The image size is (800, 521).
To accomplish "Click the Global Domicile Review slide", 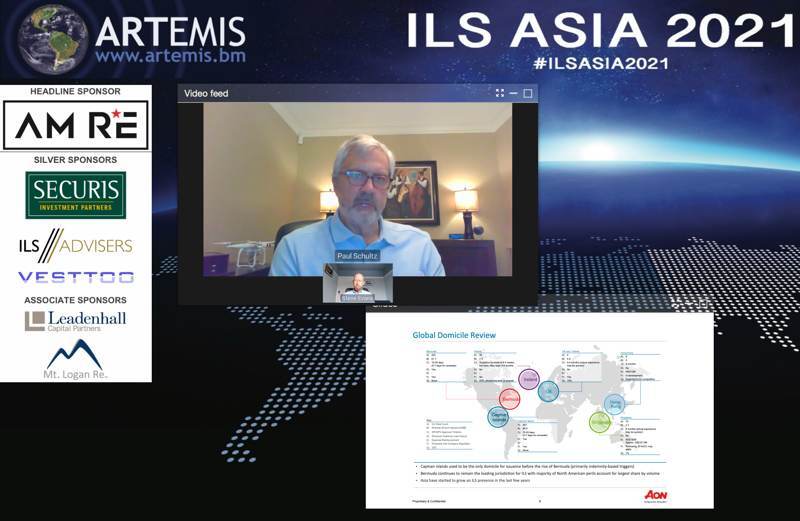I will pos(540,410).
